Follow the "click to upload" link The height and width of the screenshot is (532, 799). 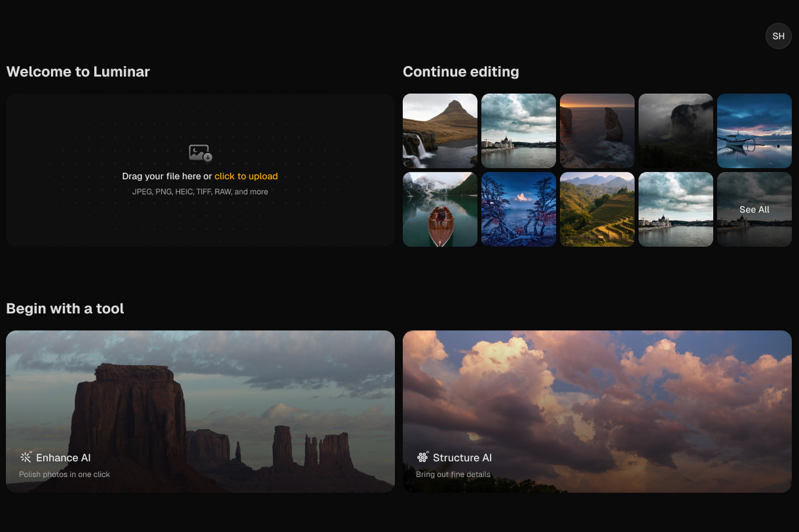click(246, 176)
